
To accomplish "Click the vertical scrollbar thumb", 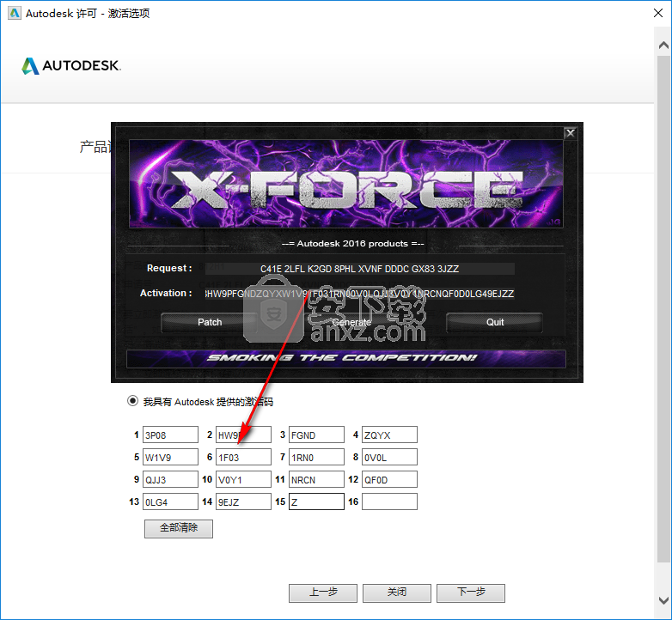I will pos(663,308).
